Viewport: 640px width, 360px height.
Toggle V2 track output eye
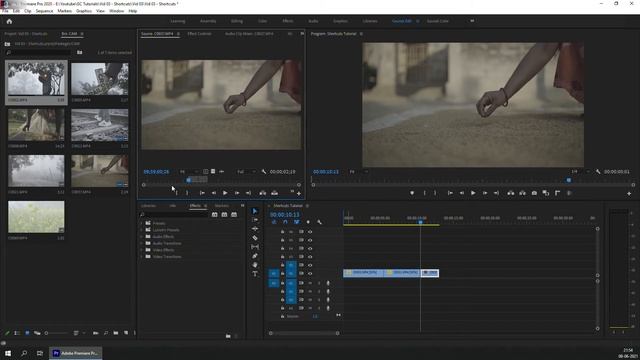point(310,265)
